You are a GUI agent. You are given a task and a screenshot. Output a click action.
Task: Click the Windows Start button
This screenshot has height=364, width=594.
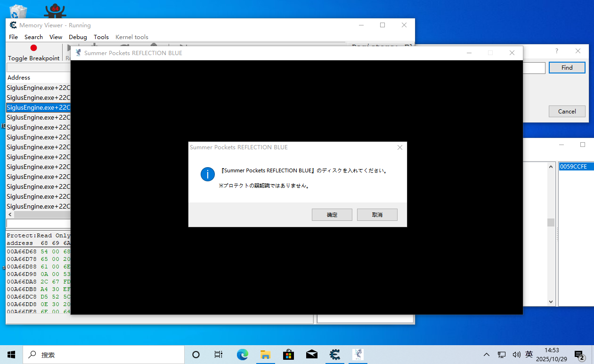(x=11, y=355)
